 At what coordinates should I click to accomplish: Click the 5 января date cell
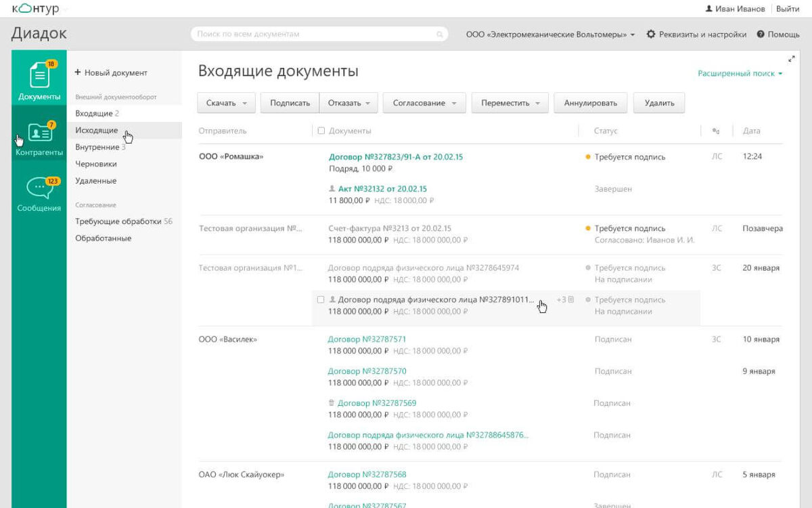[x=759, y=475]
